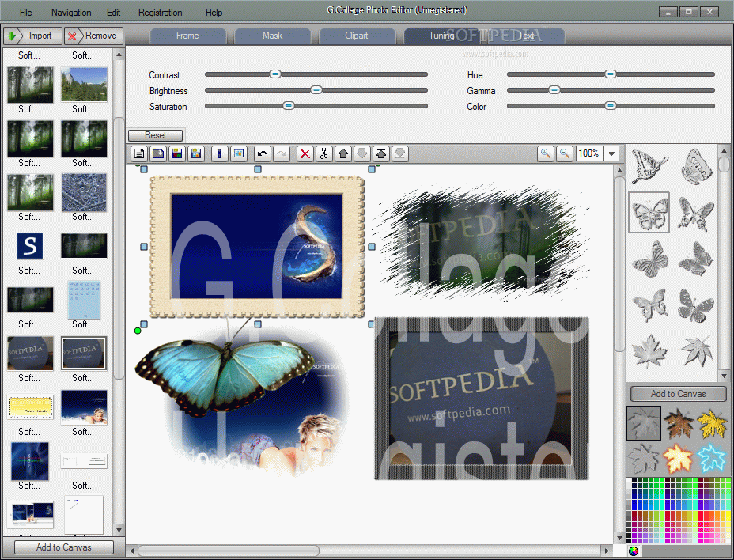Viewport: 734px width, 560px height.
Task: Zoom out with the magnifier minus icon
Action: tap(565, 153)
